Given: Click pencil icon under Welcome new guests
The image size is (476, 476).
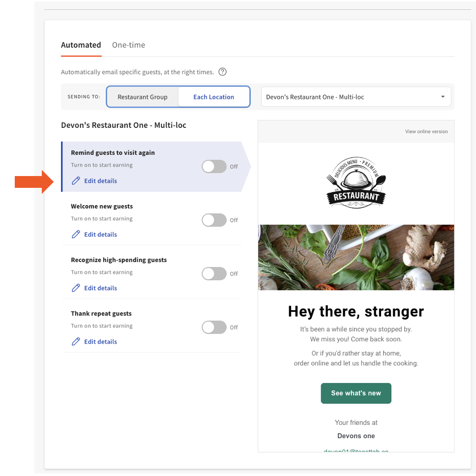Looking at the screenshot, I should [x=76, y=235].
